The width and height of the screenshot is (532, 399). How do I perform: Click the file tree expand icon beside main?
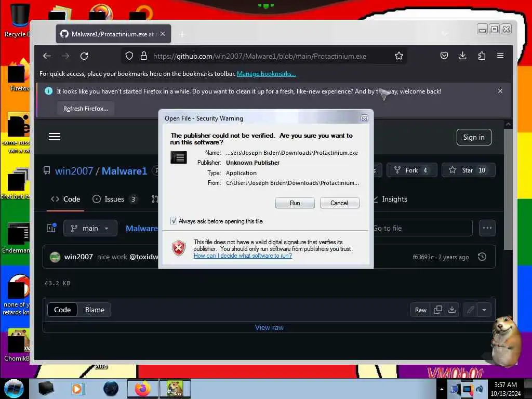coord(51,228)
